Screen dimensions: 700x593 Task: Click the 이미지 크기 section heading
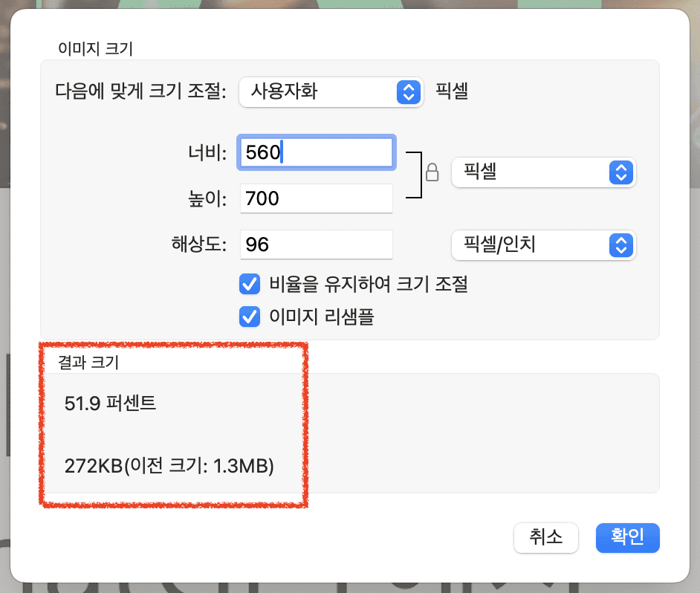[x=95, y=49]
